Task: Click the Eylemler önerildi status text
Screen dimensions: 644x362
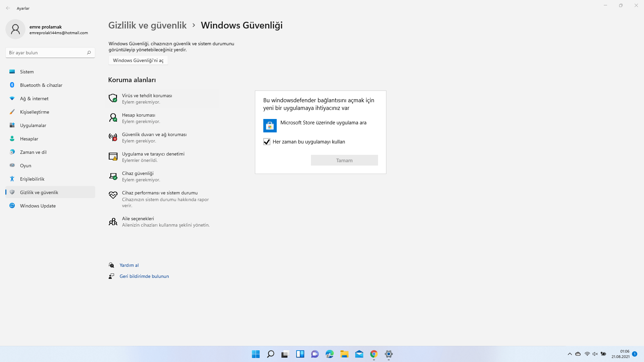Action: coord(140,160)
